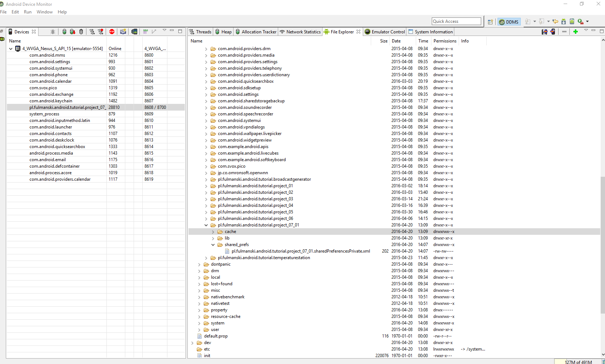605x364 pixels.
Task: Click the Update Threads icon
Action: point(92,32)
